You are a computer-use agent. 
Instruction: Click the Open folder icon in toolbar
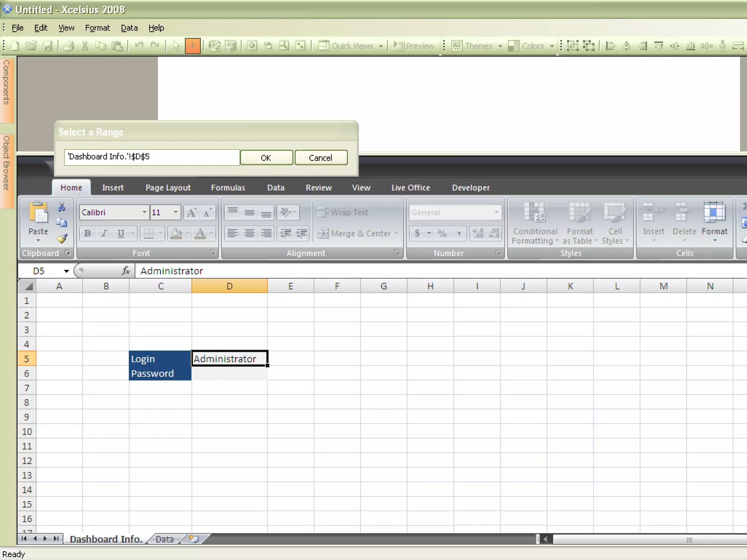coord(31,46)
